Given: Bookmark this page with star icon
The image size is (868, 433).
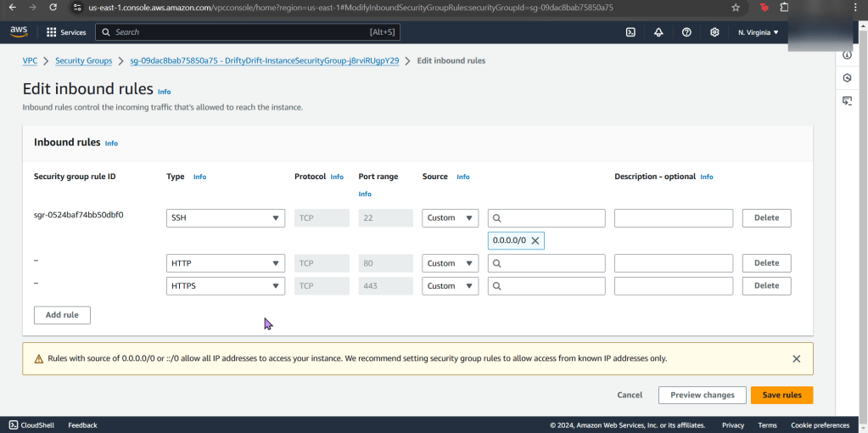Looking at the screenshot, I should click(736, 8).
